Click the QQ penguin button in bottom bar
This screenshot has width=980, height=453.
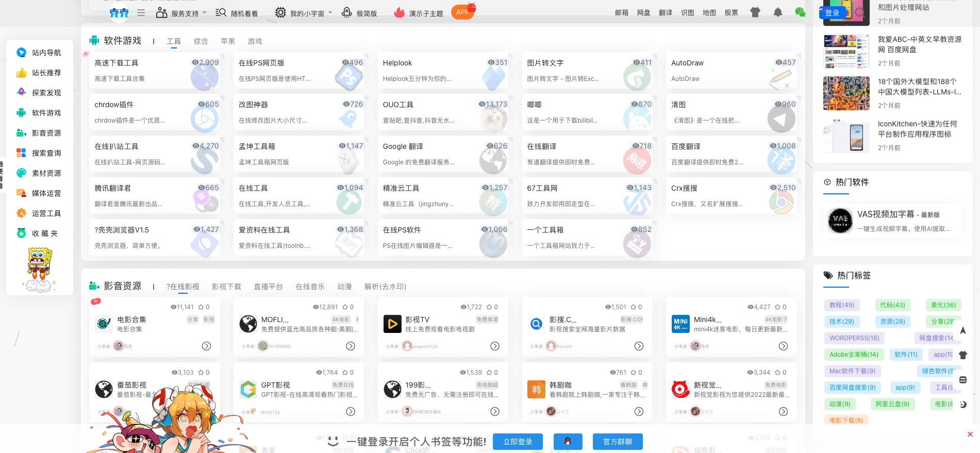click(568, 442)
